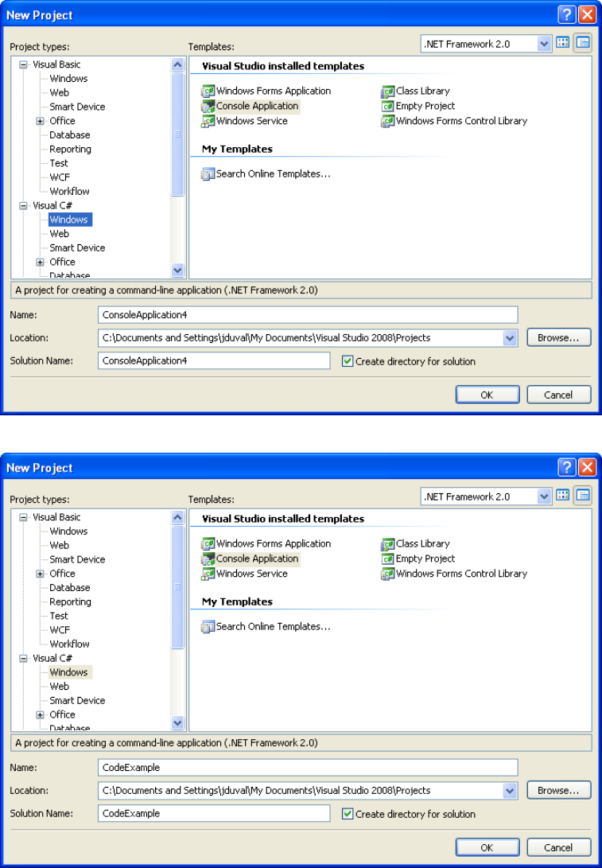
Task: Select Smart Device under Visual C#, CodeExample dialog
Action: pos(77,701)
